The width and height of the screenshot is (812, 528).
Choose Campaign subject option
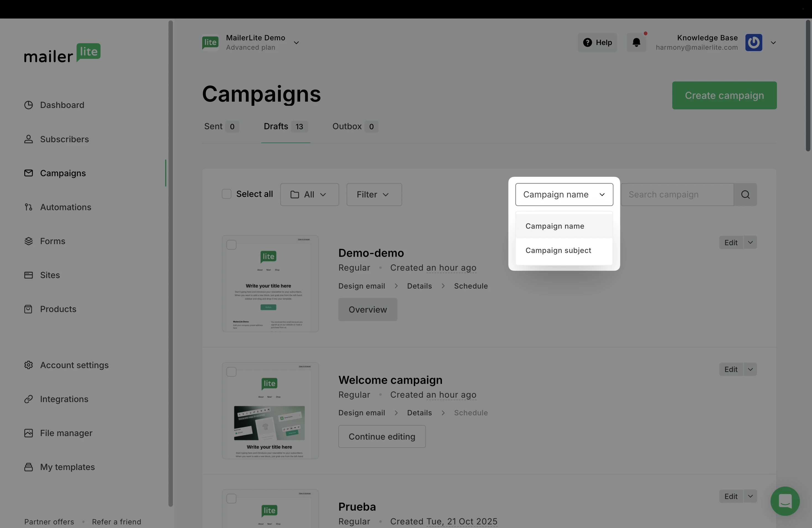pos(558,250)
